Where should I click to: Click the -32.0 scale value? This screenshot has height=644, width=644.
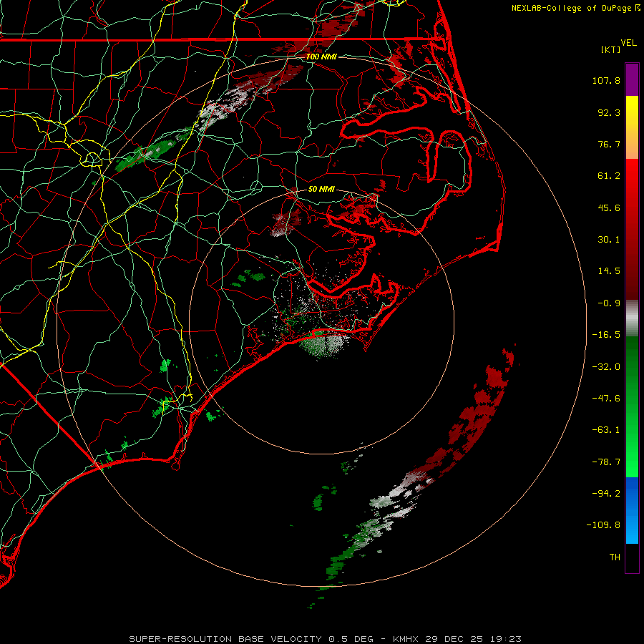tap(606, 367)
